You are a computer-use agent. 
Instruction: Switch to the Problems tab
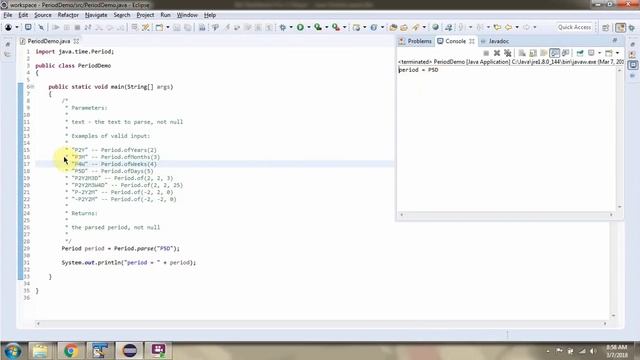416,41
